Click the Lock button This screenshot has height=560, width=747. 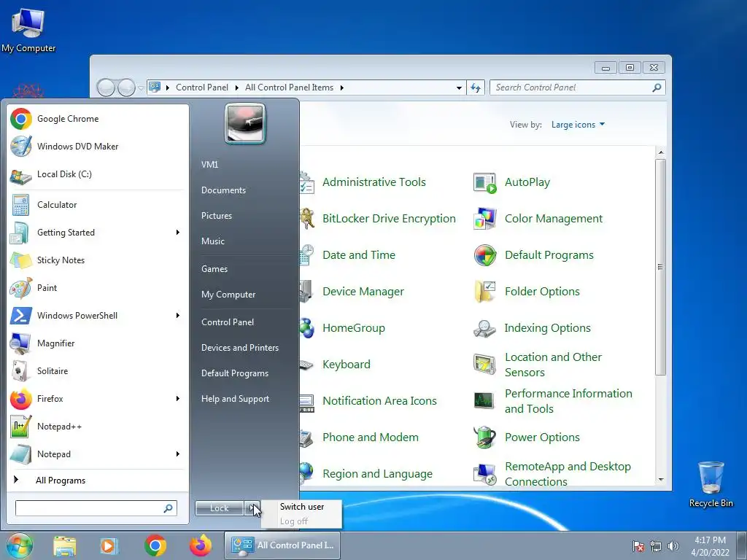point(220,508)
